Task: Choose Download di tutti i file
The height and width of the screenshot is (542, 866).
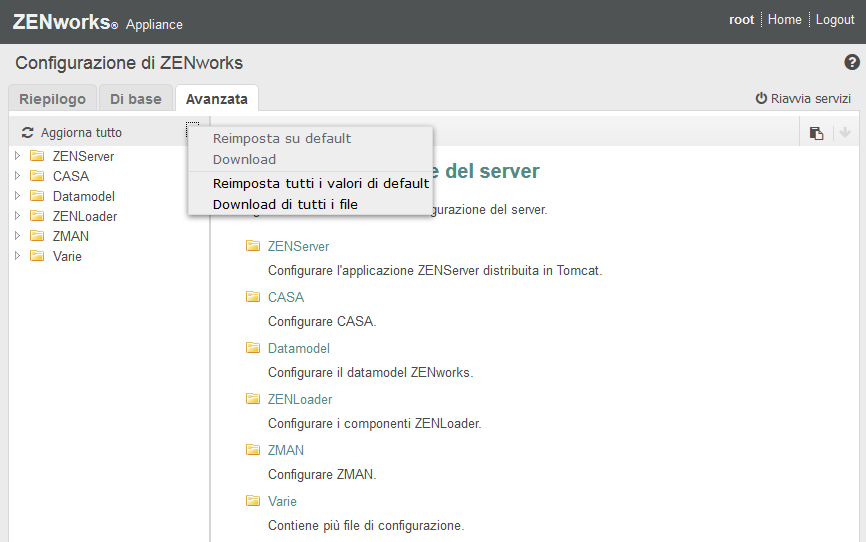Action: tap(285, 204)
